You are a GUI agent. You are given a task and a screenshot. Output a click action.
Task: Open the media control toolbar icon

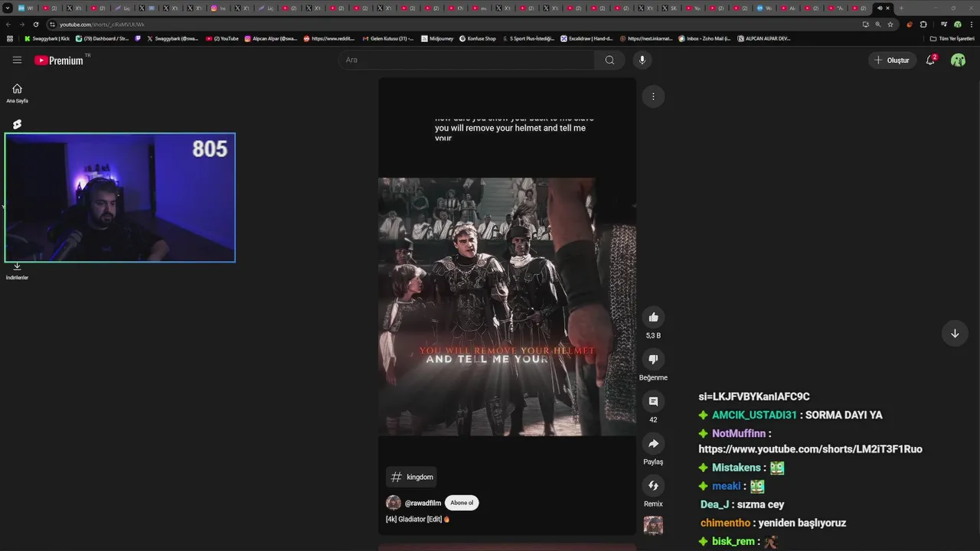click(x=944, y=24)
